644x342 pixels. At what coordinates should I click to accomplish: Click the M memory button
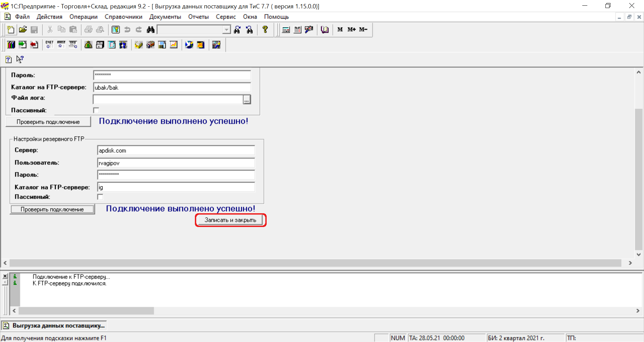coord(340,30)
